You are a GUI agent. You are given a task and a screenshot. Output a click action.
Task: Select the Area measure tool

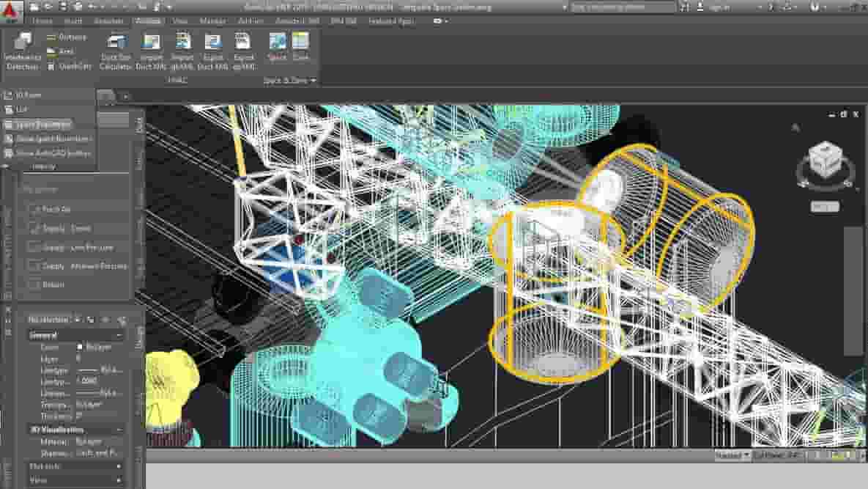(x=61, y=51)
